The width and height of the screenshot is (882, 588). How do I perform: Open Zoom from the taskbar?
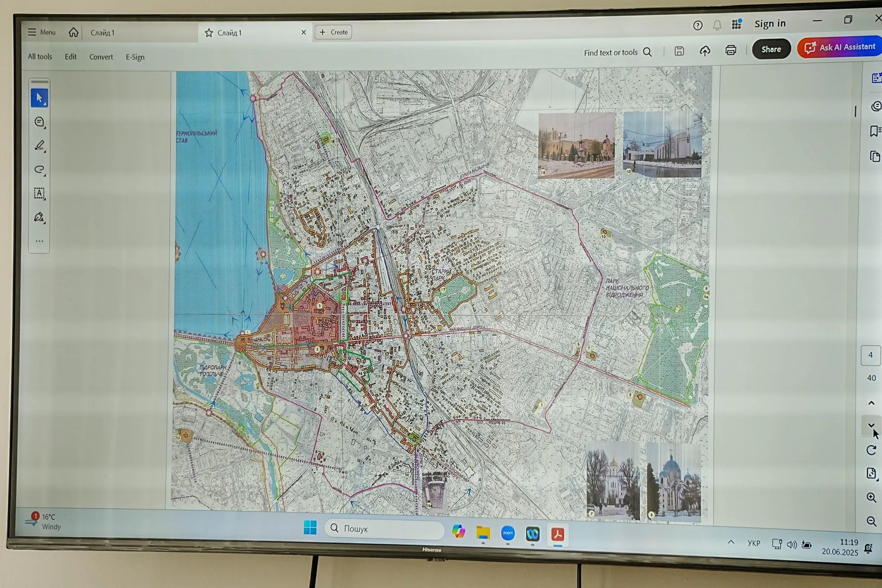coord(508,533)
